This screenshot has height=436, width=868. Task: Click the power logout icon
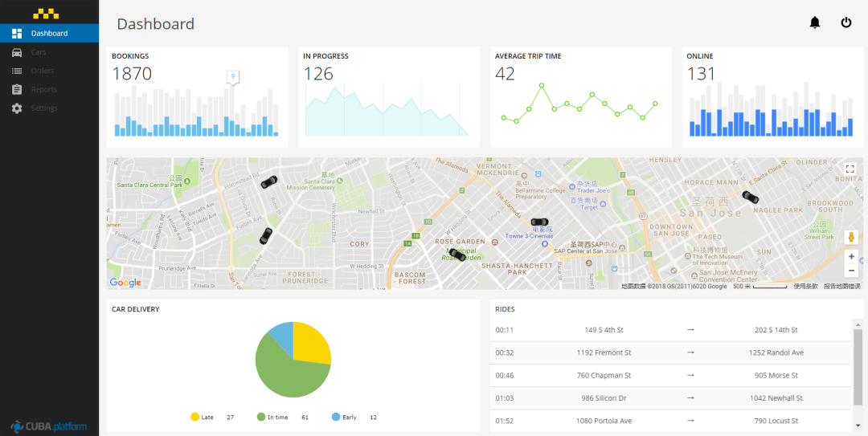(x=845, y=22)
